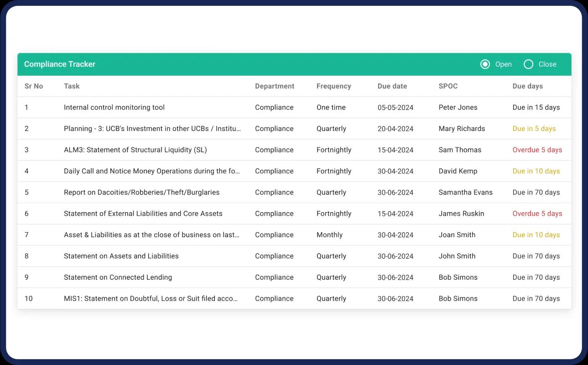
Task: Click Due in 70 days for Samantha Evans
Action: pos(536,193)
